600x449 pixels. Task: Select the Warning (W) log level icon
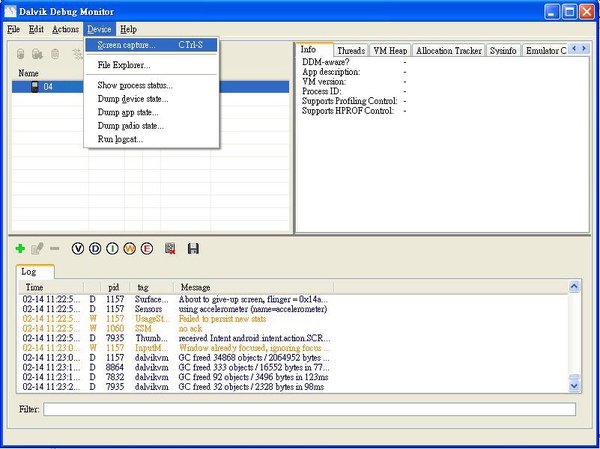[130, 248]
